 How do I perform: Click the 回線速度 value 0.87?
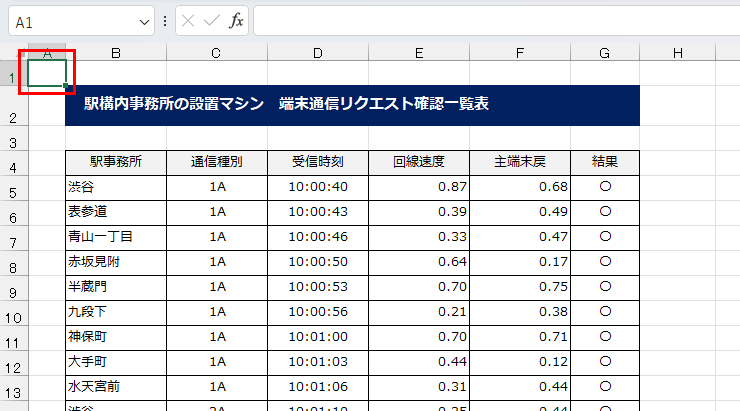tap(419, 187)
